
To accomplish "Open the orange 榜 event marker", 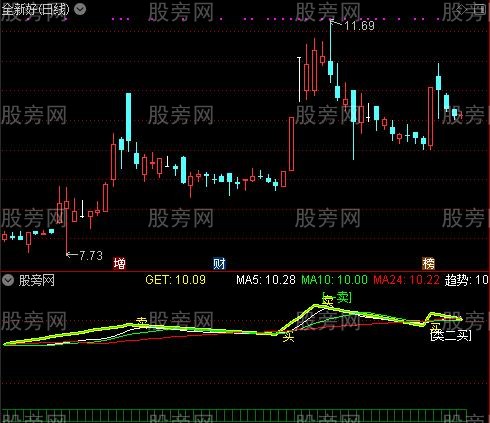I will (428, 263).
